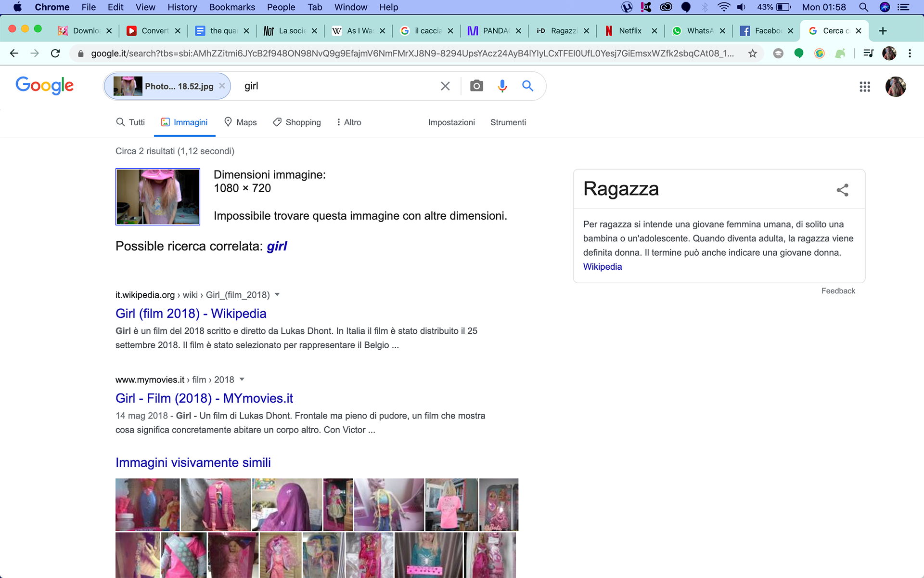This screenshot has width=924, height=578.
Task: Open Chrome profile avatar in toolbar
Action: 889,53
